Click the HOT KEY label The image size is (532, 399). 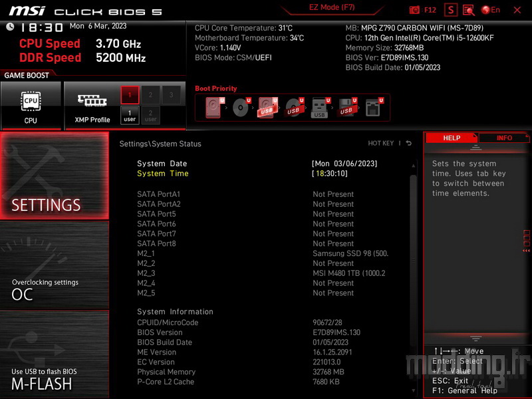click(380, 143)
